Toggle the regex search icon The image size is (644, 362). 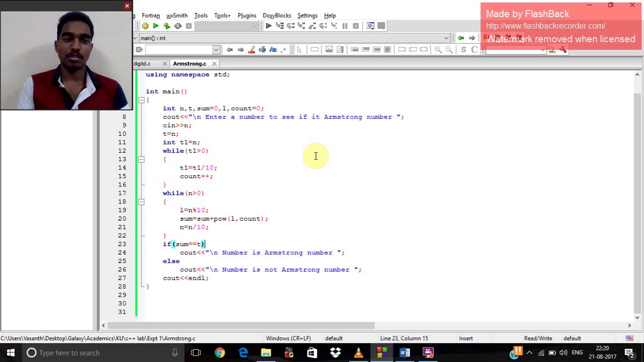pyautogui.click(x=284, y=49)
